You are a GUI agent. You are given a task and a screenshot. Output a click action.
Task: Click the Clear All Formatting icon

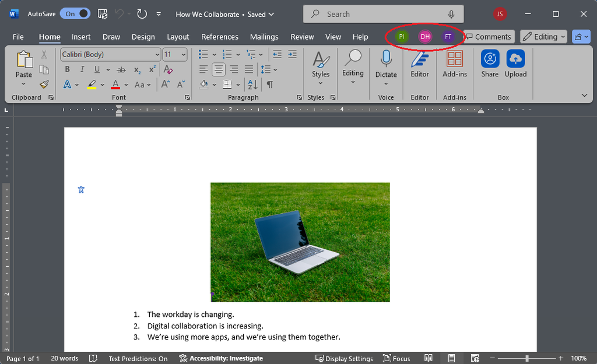pyautogui.click(x=168, y=69)
